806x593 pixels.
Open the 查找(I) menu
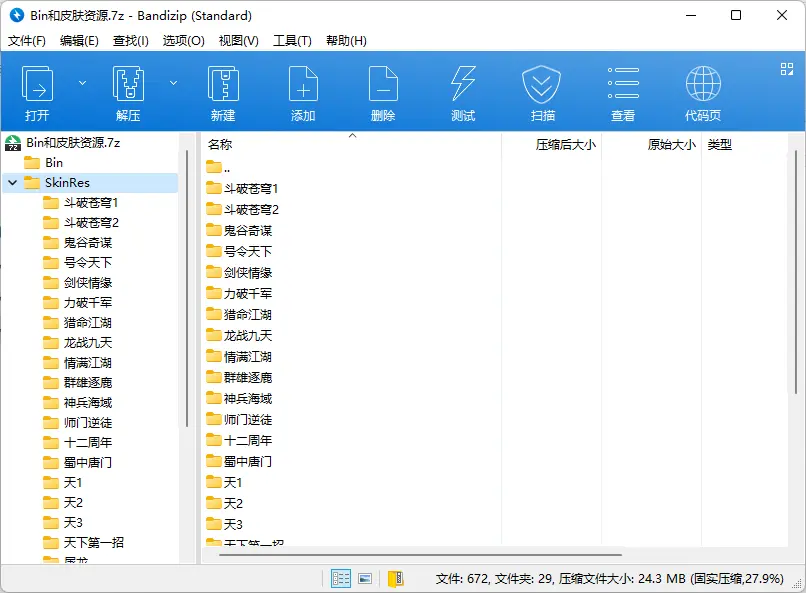pos(131,41)
